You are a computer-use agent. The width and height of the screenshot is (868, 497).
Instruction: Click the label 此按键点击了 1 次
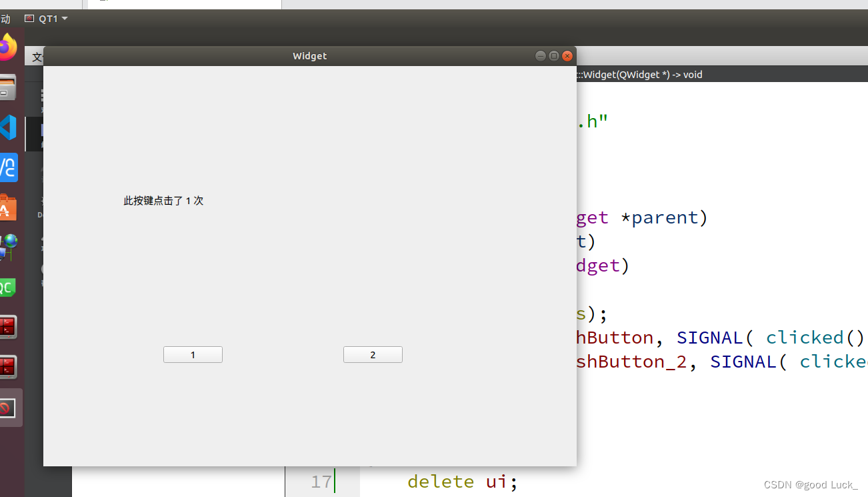(163, 201)
